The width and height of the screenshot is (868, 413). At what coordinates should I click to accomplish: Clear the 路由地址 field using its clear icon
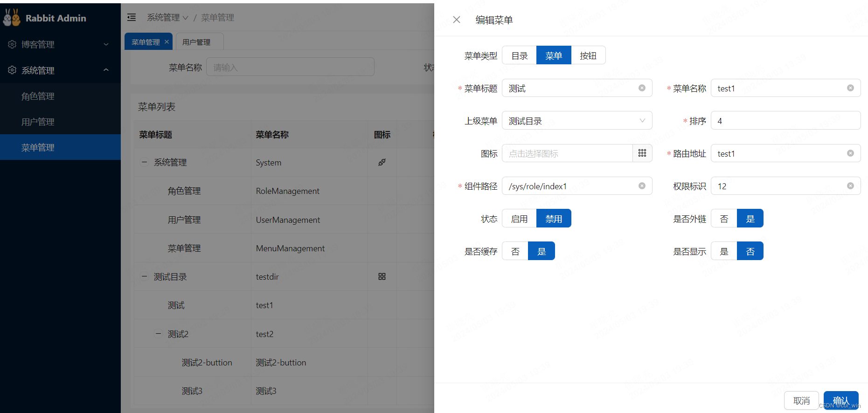850,153
